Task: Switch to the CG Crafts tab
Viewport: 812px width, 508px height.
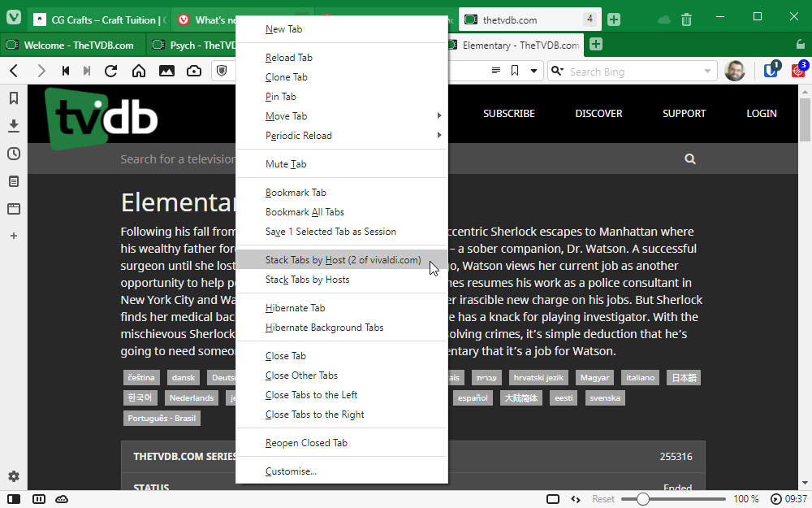Action: click(x=97, y=20)
